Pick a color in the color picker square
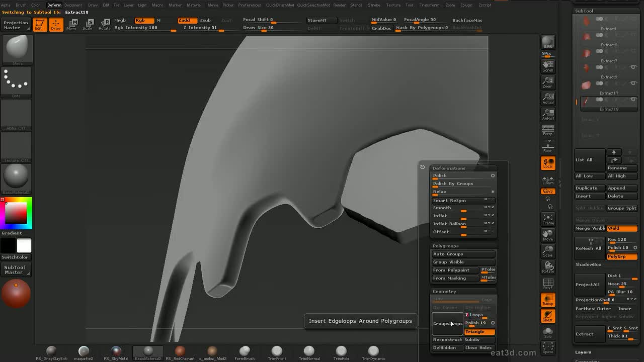 [x=16, y=213]
